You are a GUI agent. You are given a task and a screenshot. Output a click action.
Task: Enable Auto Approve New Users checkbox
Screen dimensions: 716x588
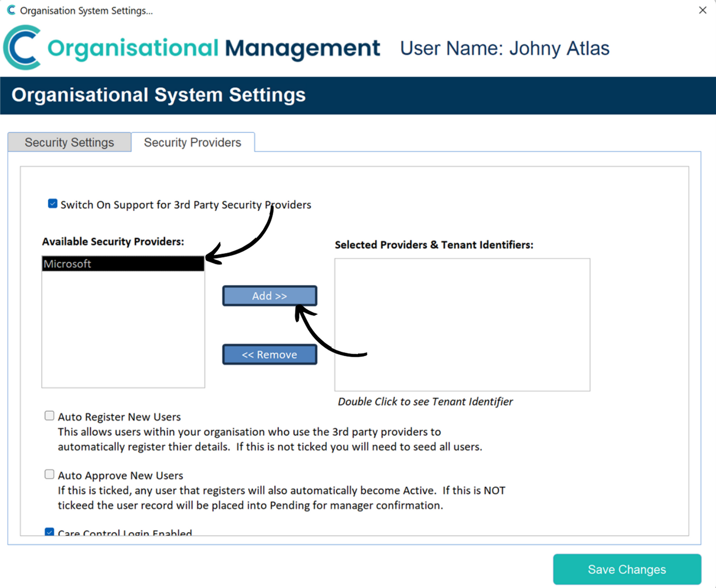pyautogui.click(x=50, y=474)
